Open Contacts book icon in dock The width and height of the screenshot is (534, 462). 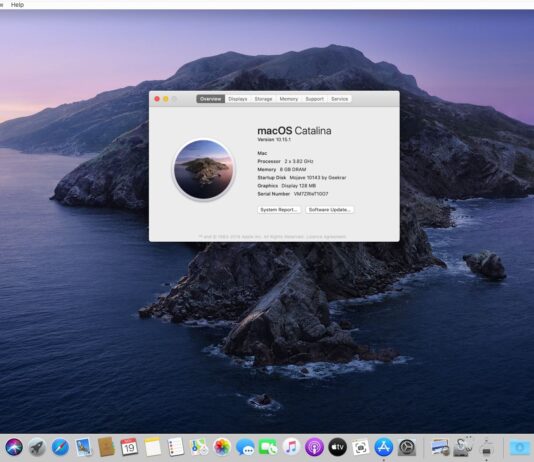(x=106, y=447)
